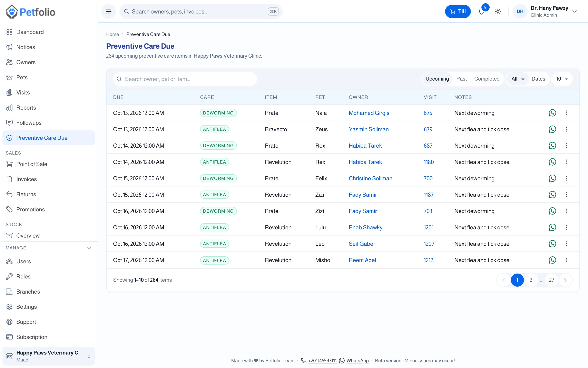This screenshot has width=588, height=368.
Task: Jump to page 27 of results
Action: click(x=551, y=280)
